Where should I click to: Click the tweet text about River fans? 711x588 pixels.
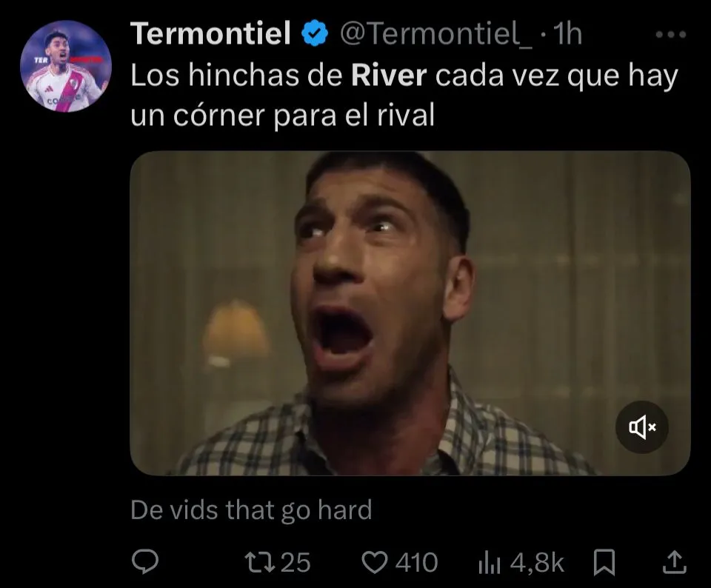(404, 95)
